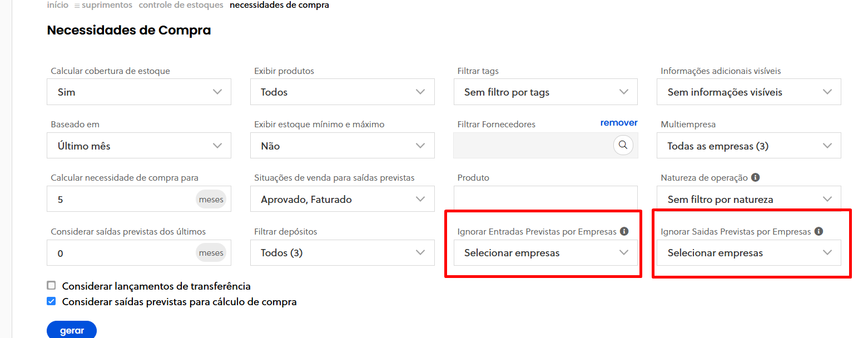
Task: Click the remover link for Fornecedores
Action: [618, 122]
